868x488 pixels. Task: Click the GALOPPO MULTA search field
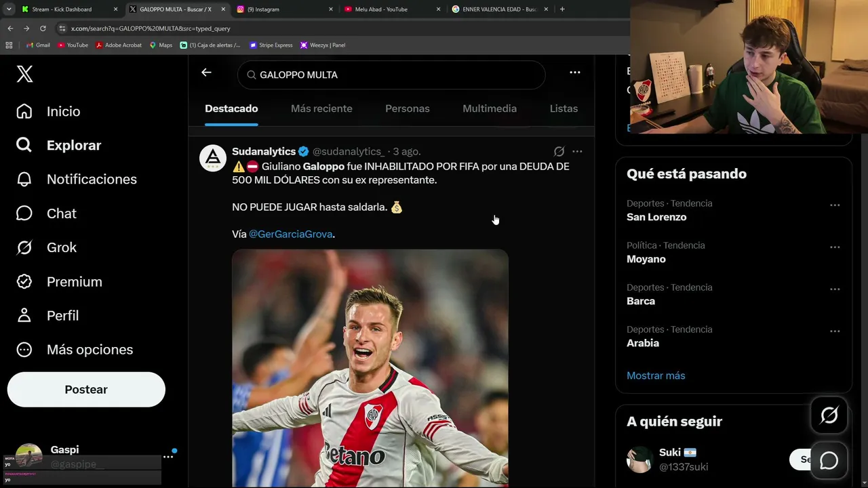coord(391,75)
